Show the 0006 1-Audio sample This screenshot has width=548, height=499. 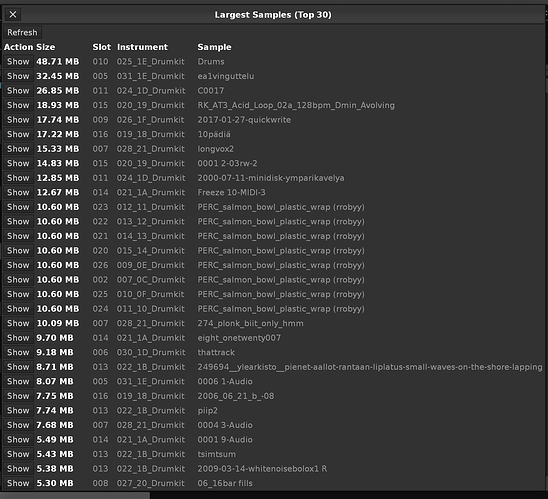[19, 382]
